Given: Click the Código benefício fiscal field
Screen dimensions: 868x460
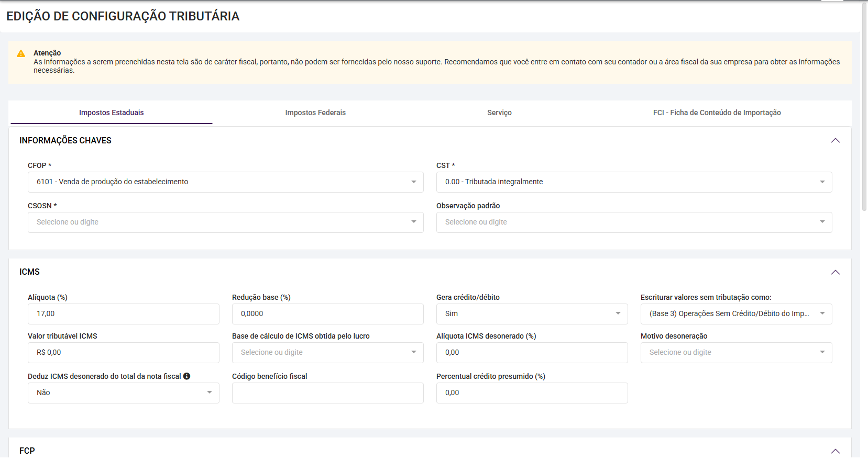Looking at the screenshot, I should pyautogui.click(x=328, y=393).
